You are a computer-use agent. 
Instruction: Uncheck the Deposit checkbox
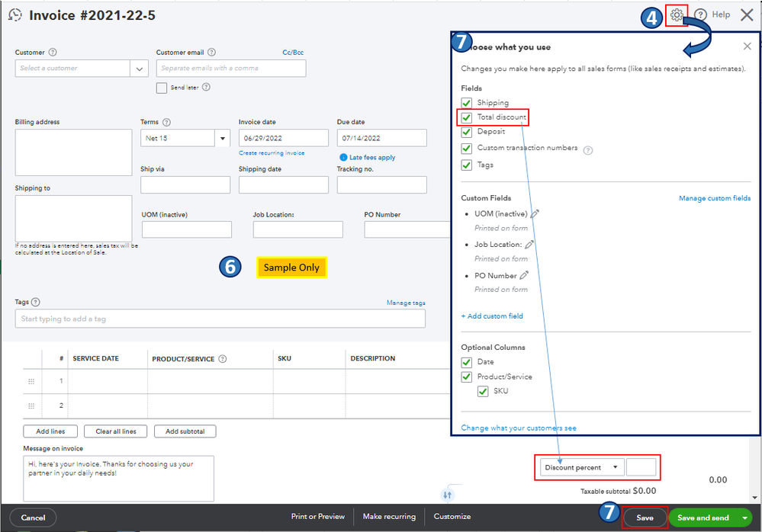click(467, 132)
